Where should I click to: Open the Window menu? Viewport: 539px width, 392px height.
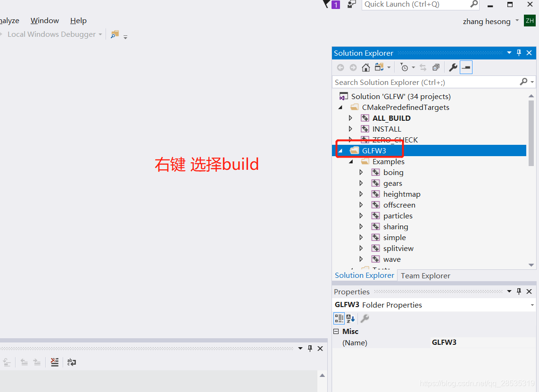(45, 21)
